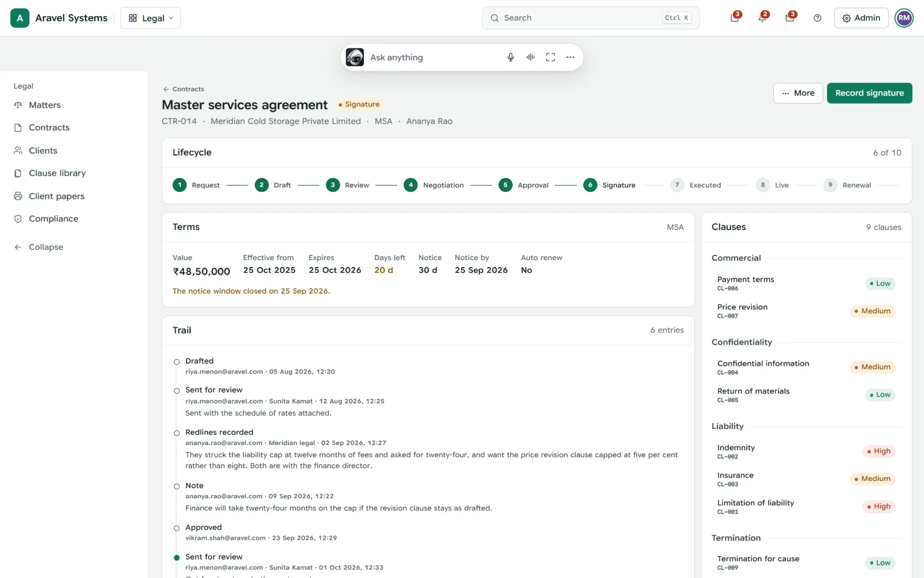The height and width of the screenshot is (578, 924).
Task: Click the Aravel Systems logo icon
Action: pos(20,18)
